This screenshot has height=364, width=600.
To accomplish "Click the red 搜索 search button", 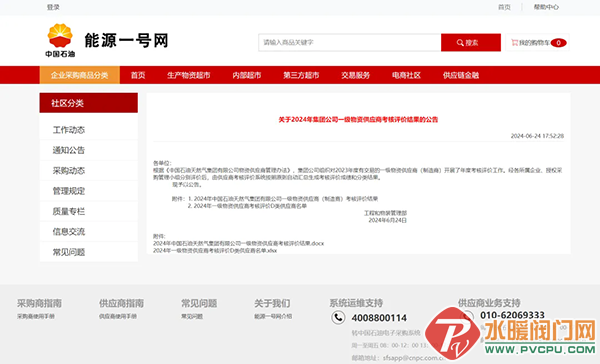I will [471, 42].
